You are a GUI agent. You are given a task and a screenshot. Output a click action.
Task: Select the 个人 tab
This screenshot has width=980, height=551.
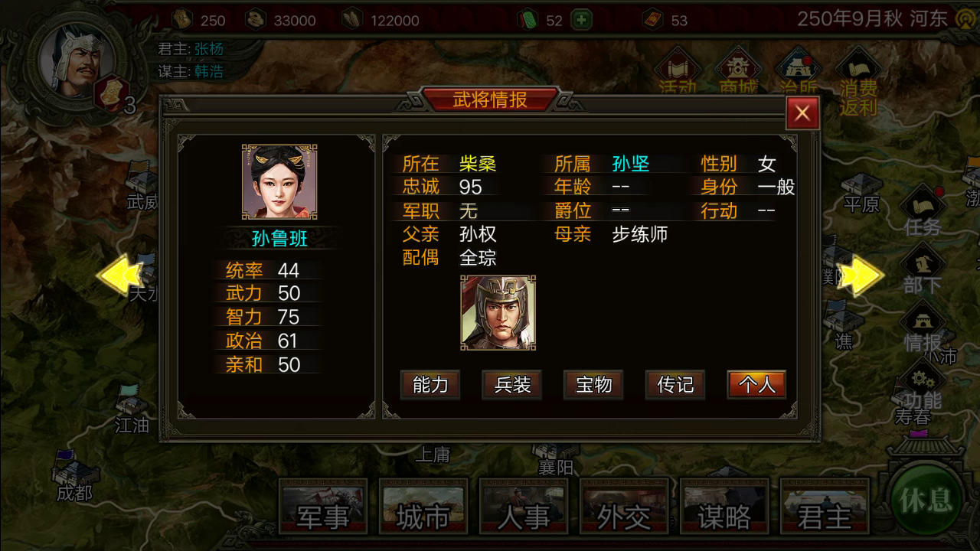click(x=756, y=385)
